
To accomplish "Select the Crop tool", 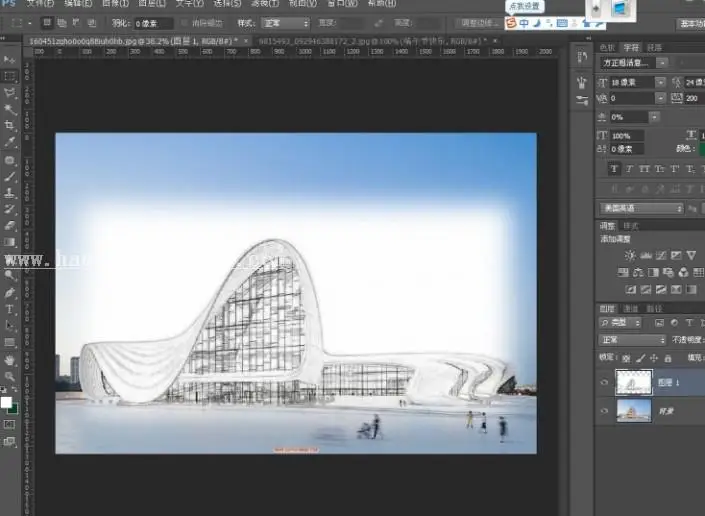I will click(x=9, y=125).
